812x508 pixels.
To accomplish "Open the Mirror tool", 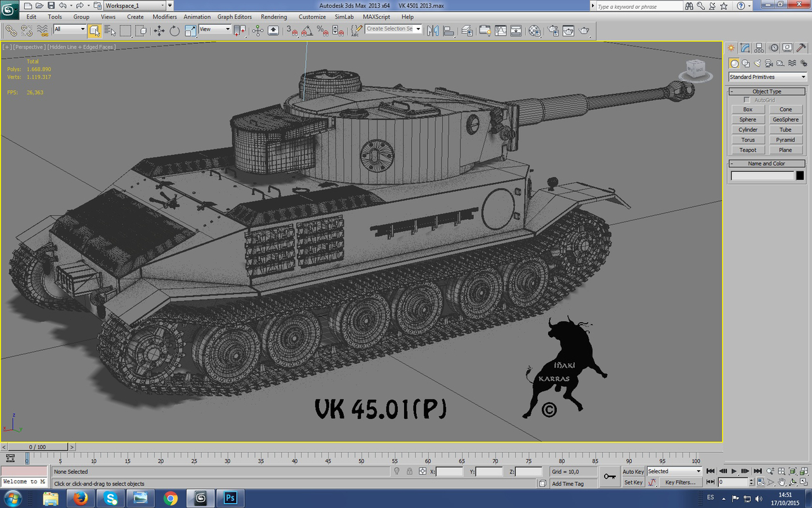I will click(x=432, y=30).
